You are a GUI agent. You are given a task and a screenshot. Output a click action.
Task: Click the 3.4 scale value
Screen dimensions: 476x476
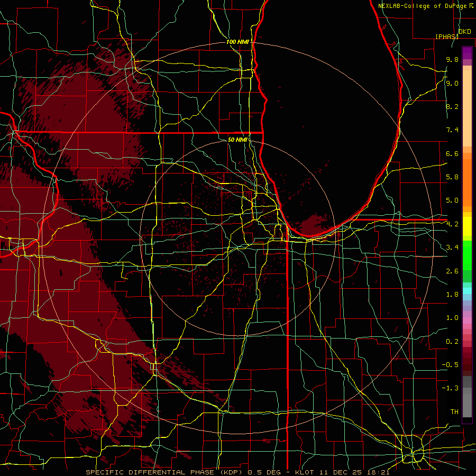click(x=452, y=248)
